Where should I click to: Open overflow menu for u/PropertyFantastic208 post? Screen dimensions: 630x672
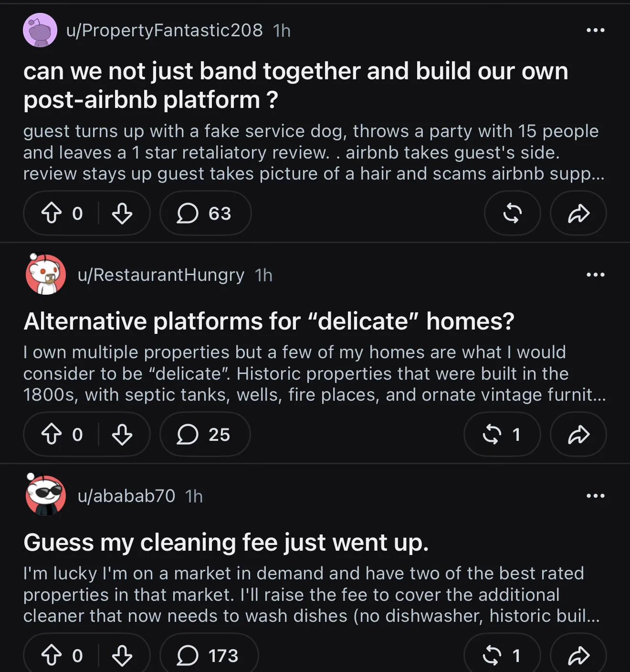596,30
